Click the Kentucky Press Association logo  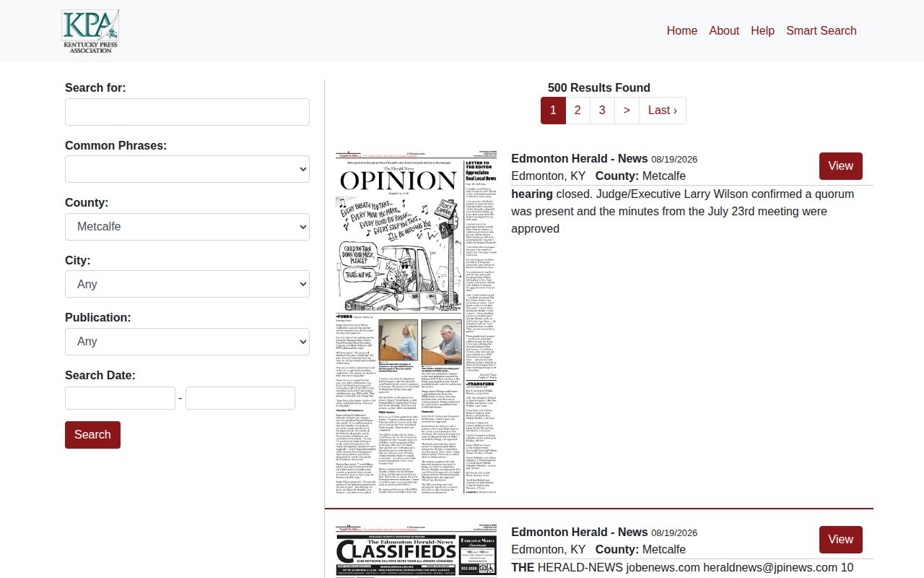(x=90, y=31)
